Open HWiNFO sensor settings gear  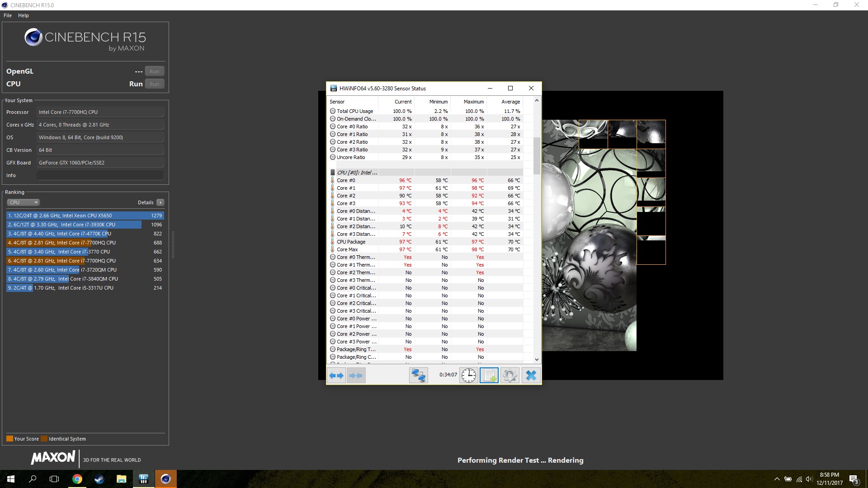coord(509,375)
